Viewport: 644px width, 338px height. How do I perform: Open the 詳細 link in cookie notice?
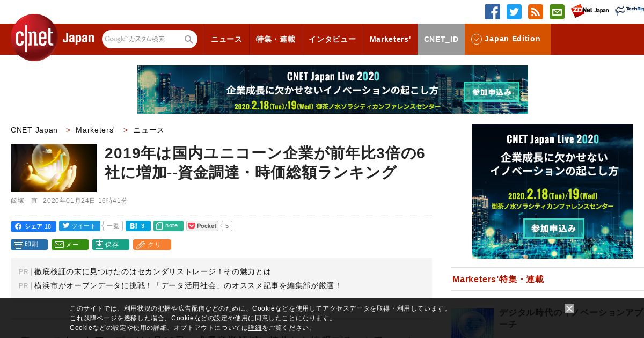tap(254, 328)
